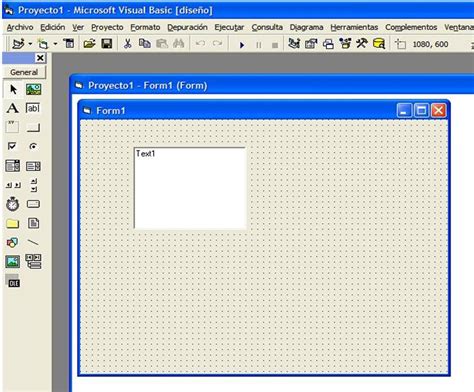Open the Form Layout Window icon

(x=328, y=44)
